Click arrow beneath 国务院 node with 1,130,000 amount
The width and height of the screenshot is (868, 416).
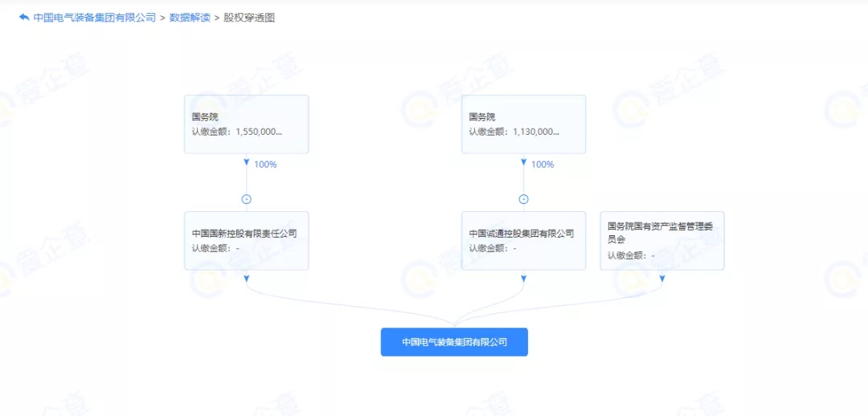coord(523,162)
